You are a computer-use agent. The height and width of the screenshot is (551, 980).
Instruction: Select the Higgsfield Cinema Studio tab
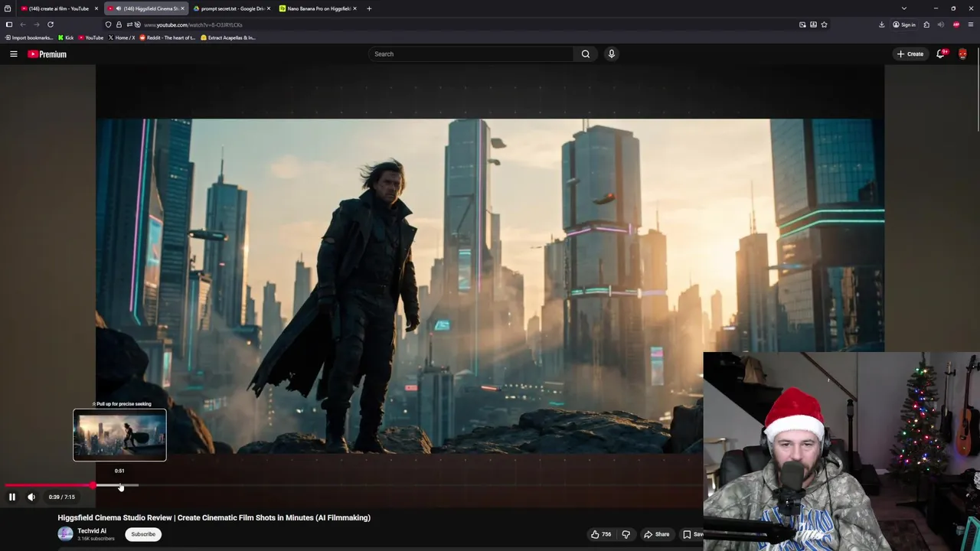145,8
